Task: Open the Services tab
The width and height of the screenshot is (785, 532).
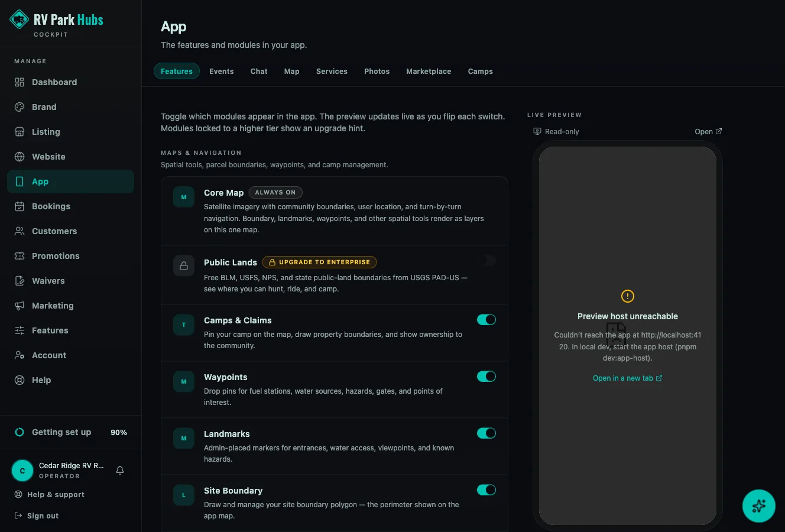Action: 332,71
